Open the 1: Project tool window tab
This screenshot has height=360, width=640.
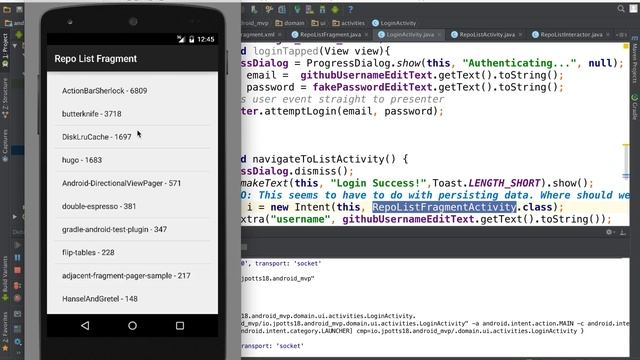click(5, 50)
